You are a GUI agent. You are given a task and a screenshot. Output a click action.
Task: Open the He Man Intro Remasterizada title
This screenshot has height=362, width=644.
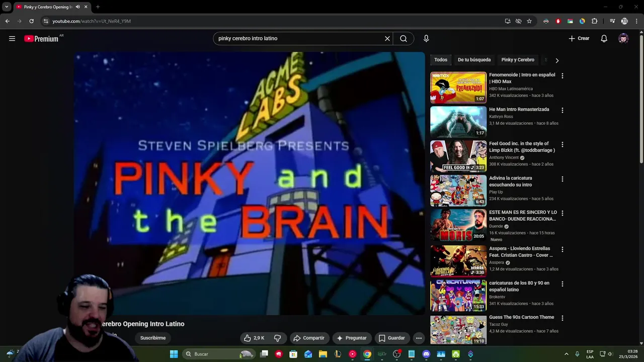pyautogui.click(x=519, y=109)
